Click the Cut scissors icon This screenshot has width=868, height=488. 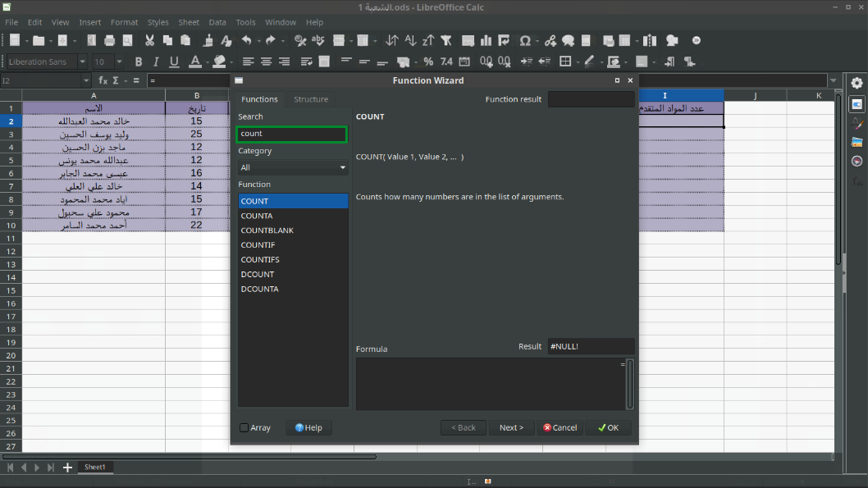(149, 40)
